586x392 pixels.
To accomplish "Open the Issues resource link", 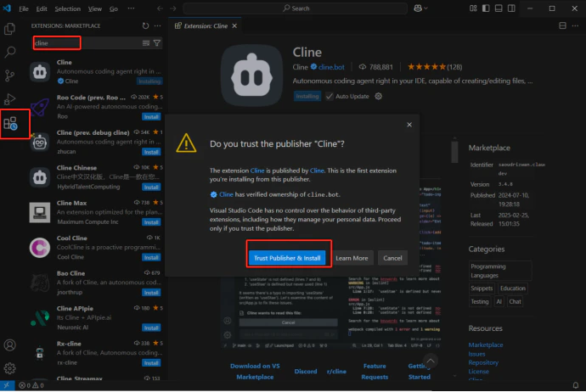I will pos(476,354).
